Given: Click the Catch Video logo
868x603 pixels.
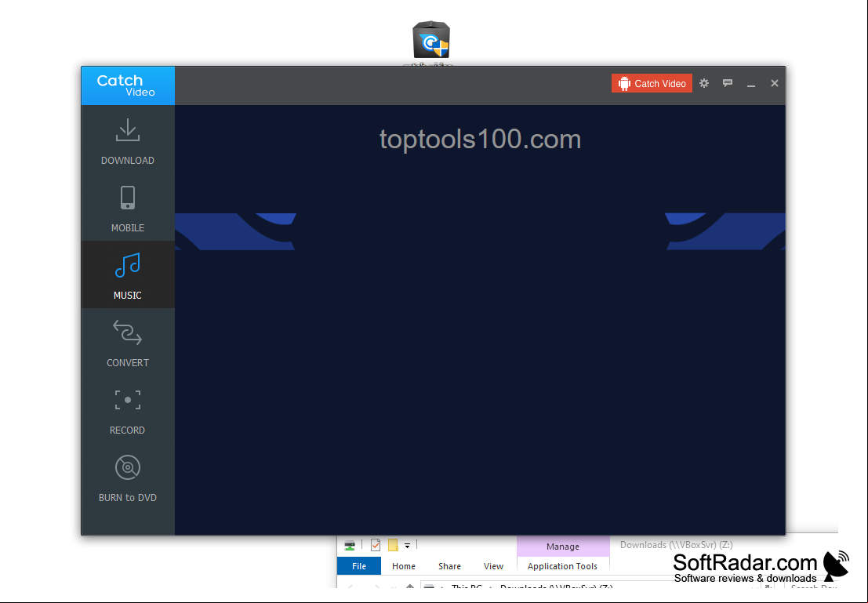Looking at the screenshot, I should 128,85.
